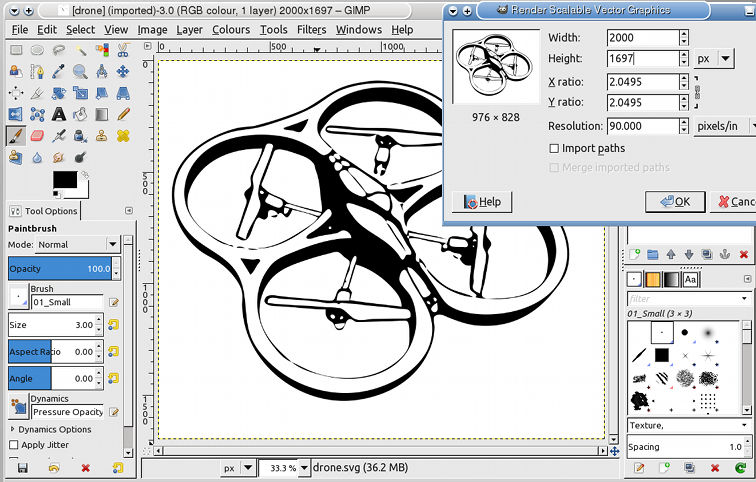Click Help in Render SVG dialog
This screenshot has width=756, height=482.
click(x=482, y=201)
